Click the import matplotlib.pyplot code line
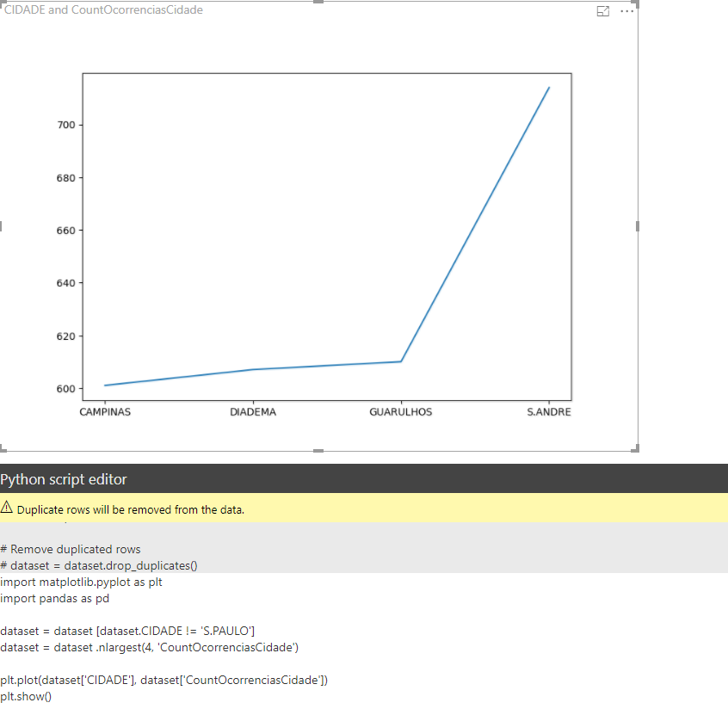Screen dimensions: 728x715 (x=81, y=582)
